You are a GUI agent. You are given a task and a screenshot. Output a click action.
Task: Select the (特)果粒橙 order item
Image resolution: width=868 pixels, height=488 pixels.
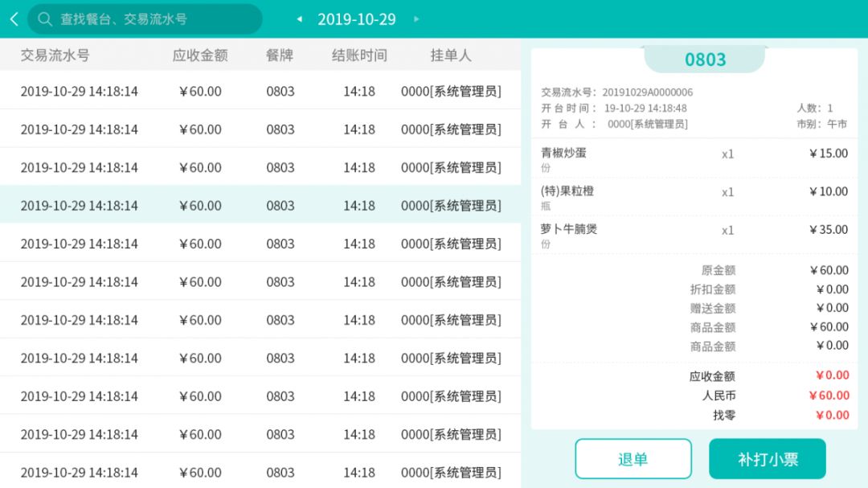pos(694,197)
